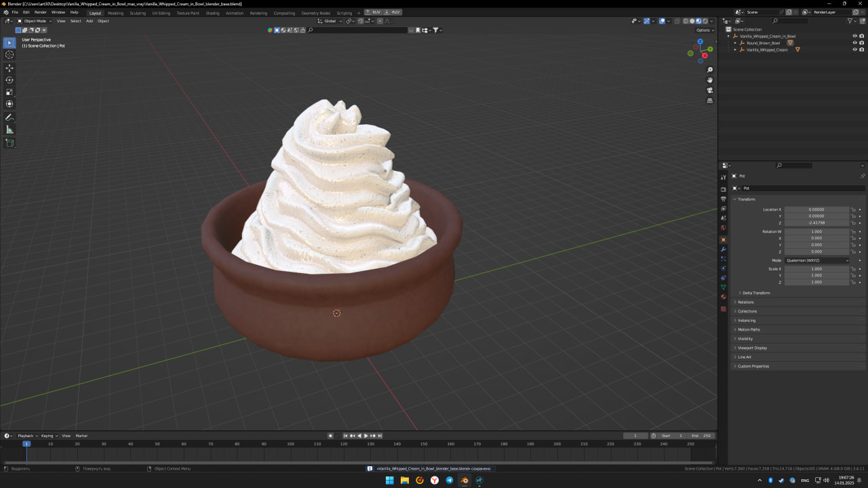Open the viewport Options button

[705, 30]
